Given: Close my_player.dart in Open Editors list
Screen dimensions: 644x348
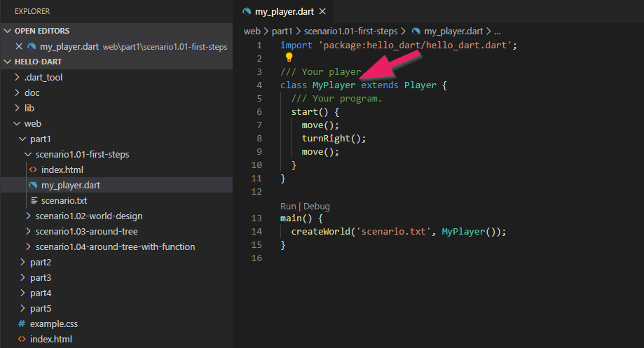Looking at the screenshot, I should point(19,47).
